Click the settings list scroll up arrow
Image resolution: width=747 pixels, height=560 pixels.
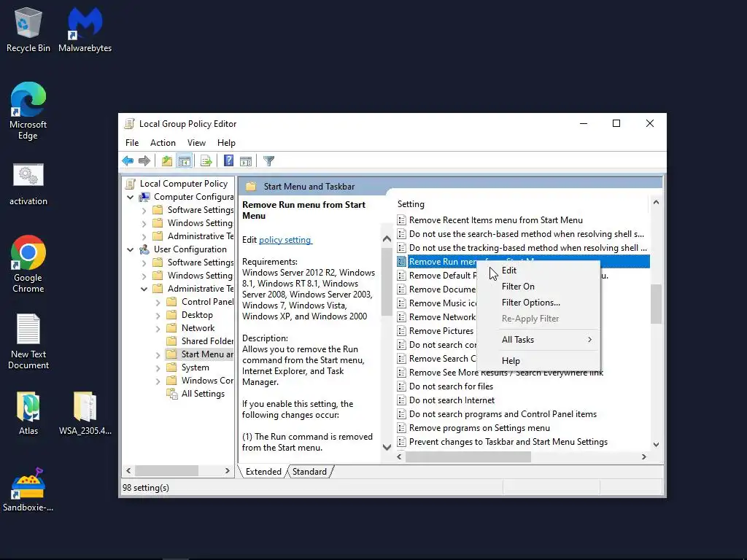point(656,203)
